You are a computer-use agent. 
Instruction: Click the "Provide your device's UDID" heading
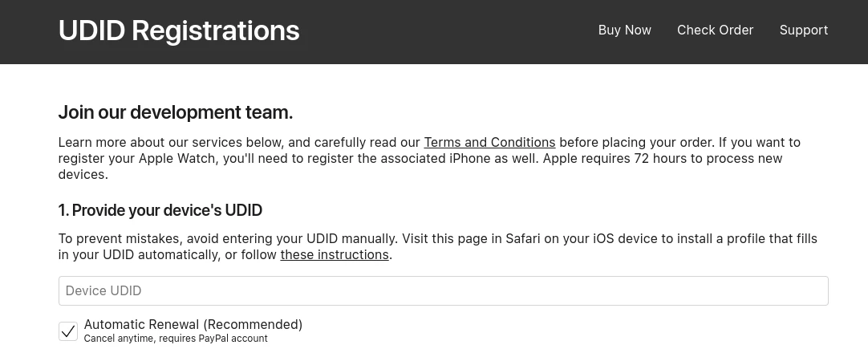click(160, 211)
